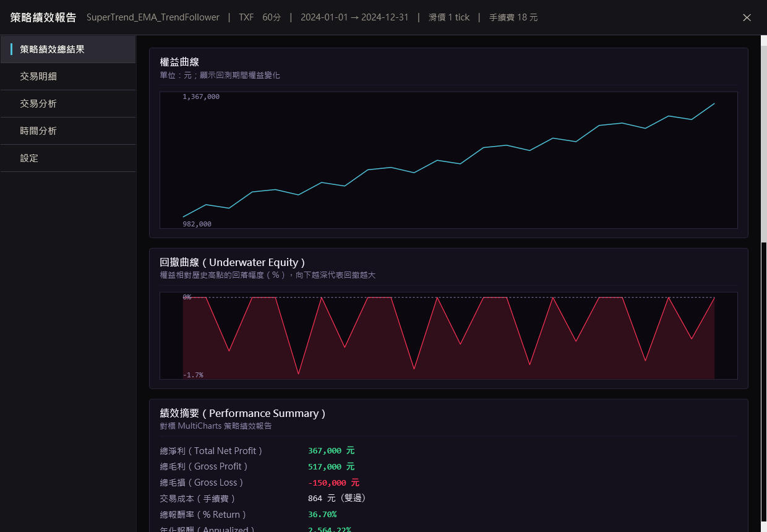Click the 手續費 18 元 label
Image resolution: width=767 pixels, height=532 pixels.
point(513,17)
